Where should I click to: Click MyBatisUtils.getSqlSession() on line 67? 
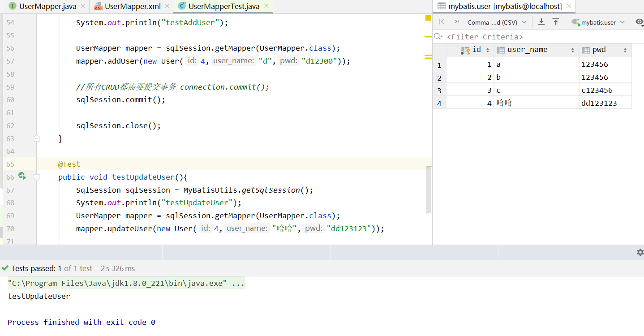pyautogui.click(x=248, y=190)
